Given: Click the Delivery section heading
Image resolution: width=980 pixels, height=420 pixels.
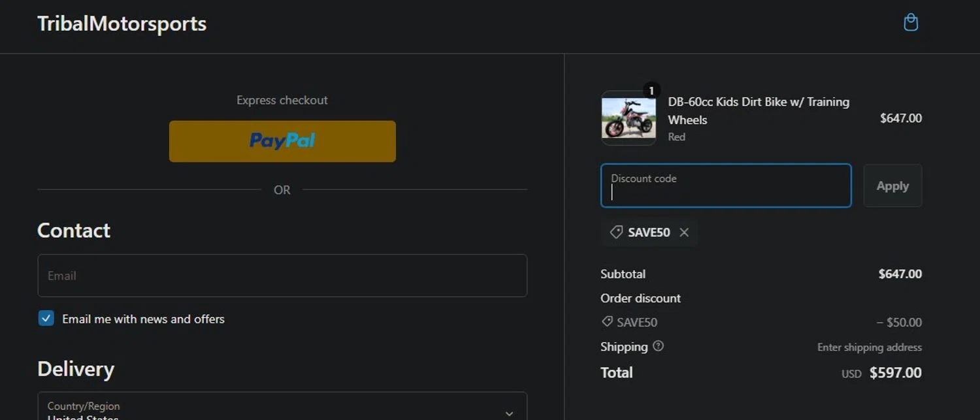Looking at the screenshot, I should (76, 369).
